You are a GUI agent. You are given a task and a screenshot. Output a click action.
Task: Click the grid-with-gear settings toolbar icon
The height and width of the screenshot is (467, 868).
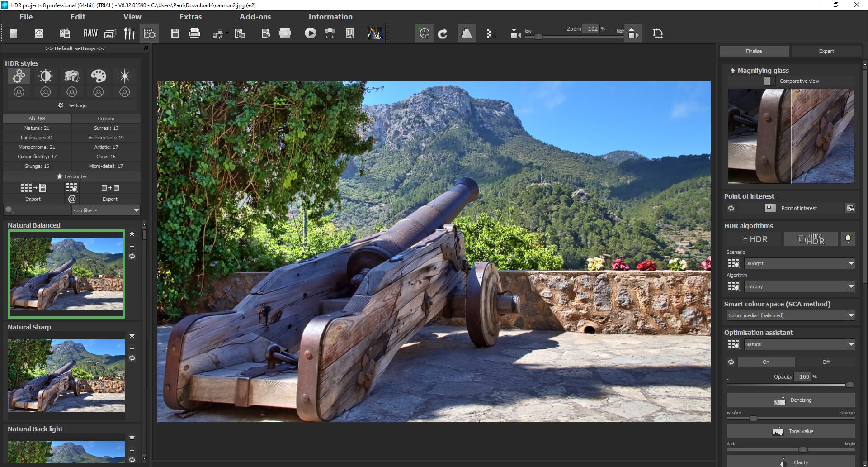pos(150,33)
